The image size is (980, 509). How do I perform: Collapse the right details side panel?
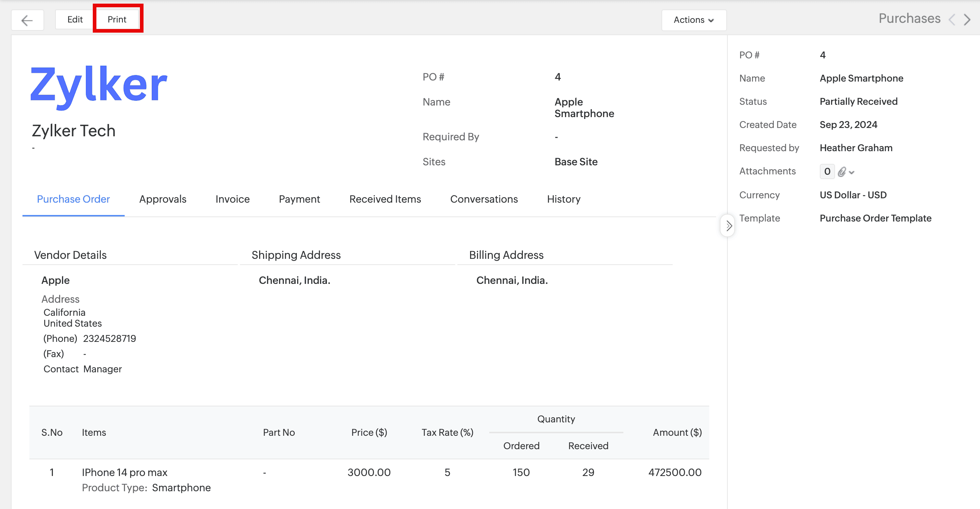click(x=728, y=225)
